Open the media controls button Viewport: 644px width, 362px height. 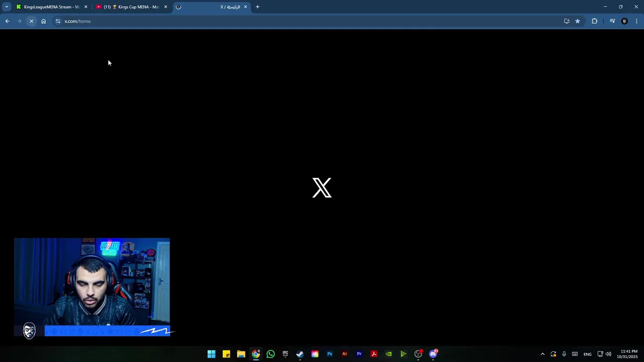pos(612,21)
